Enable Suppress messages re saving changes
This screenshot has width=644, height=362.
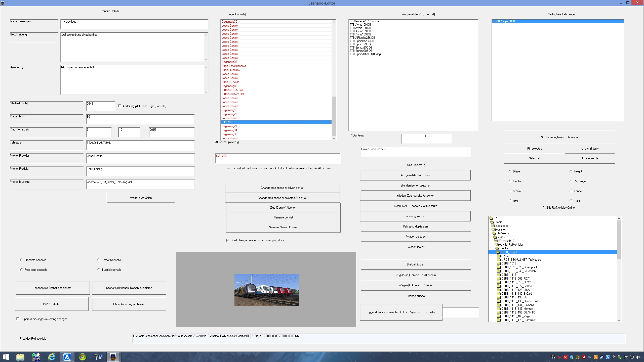click(x=18, y=319)
